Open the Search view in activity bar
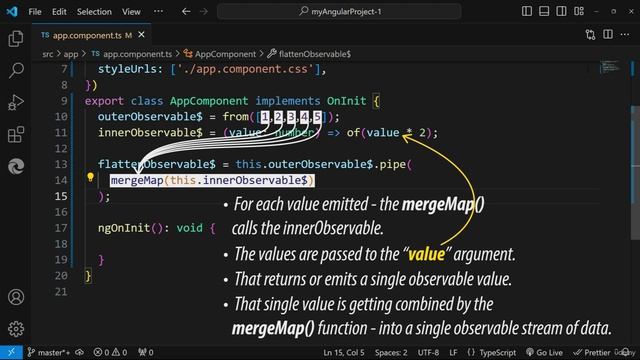 pos(16,70)
